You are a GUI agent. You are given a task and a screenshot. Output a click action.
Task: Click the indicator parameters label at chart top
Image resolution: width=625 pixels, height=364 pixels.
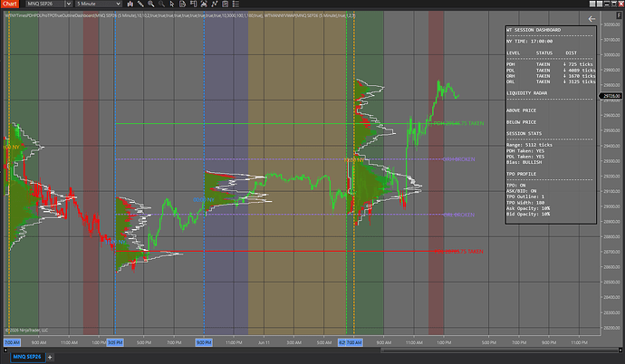tap(179, 15)
